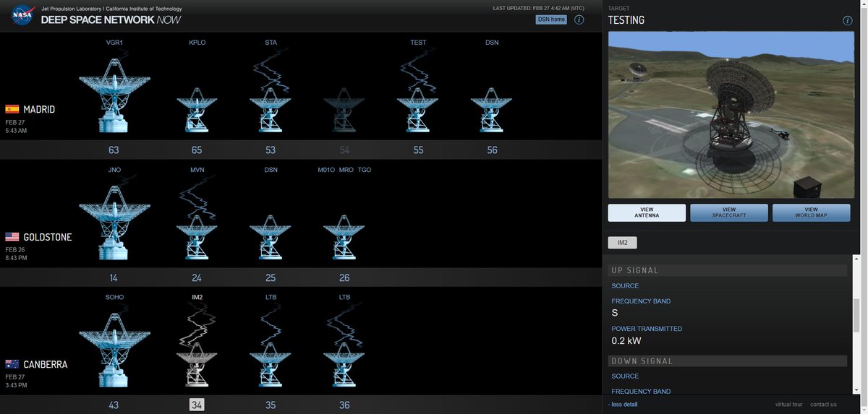Click the MRO spacecraft label

tap(346, 170)
